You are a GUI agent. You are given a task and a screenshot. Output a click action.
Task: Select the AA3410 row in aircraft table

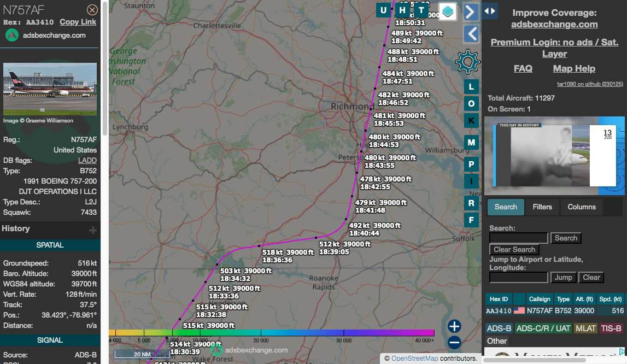pos(555,311)
